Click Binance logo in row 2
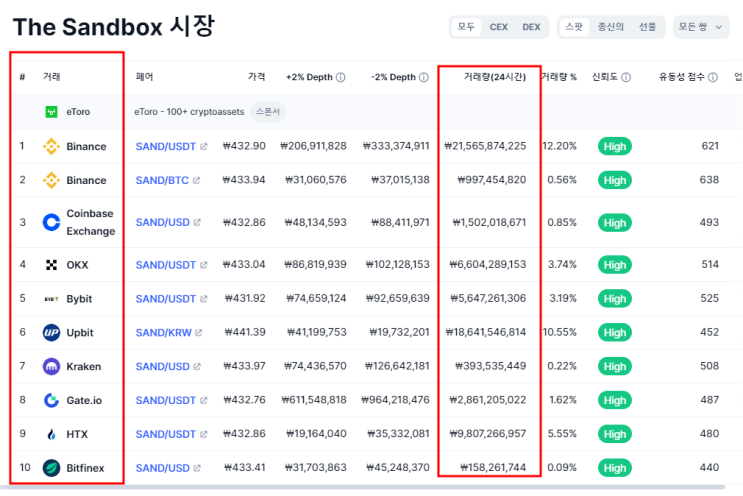This screenshot has width=743, height=496. point(51,180)
